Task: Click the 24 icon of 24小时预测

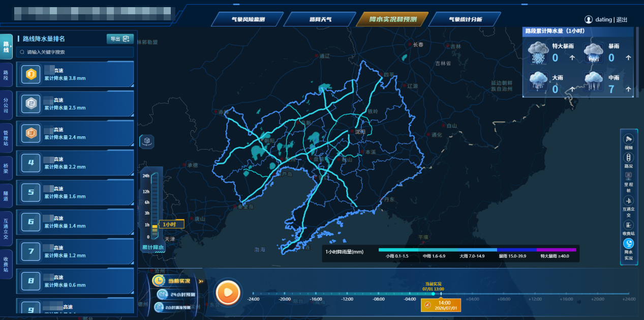Action: coord(163,294)
